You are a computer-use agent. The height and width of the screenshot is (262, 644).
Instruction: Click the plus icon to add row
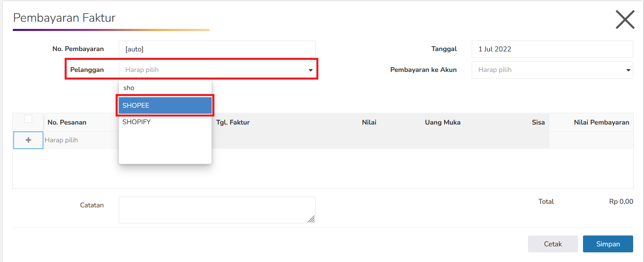[x=28, y=140]
